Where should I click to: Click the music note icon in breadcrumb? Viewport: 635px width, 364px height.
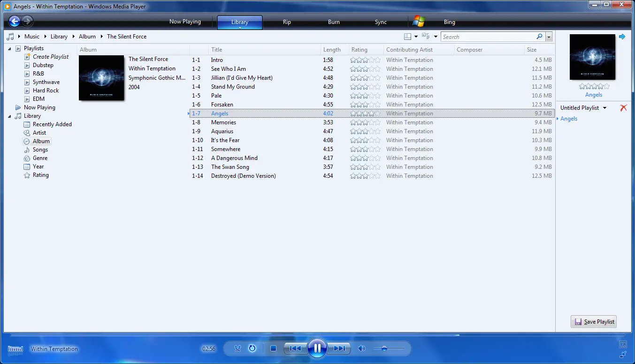pos(11,37)
